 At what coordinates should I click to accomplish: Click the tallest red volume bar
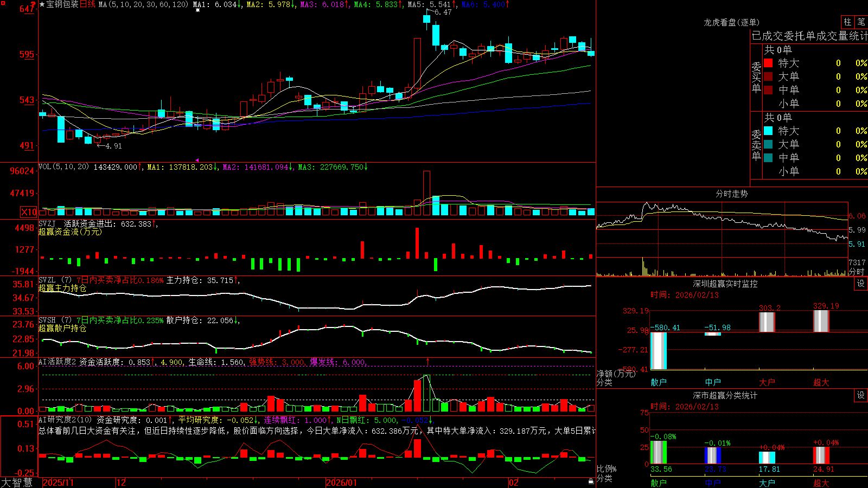tap(426, 194)
